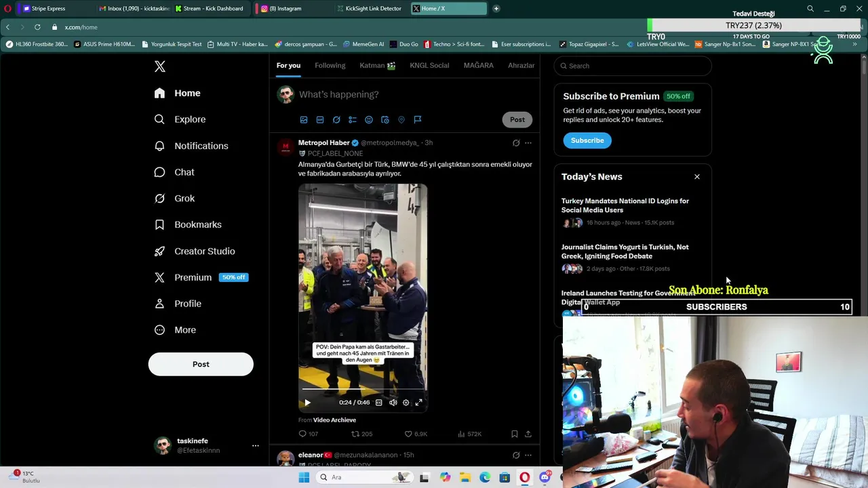Click the flag icon in composer
The height and width of the screenshot is (488, 868).
click(418, 120)
